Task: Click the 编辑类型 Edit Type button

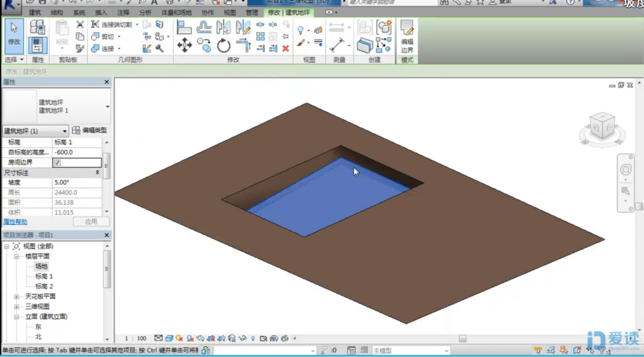Action: coord(89,131)
